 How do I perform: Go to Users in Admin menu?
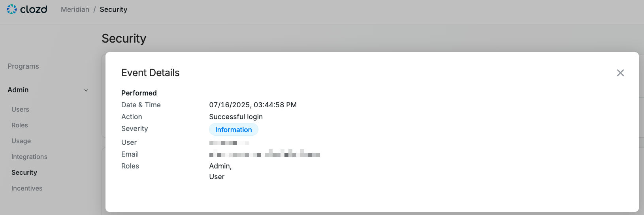(x=20, y=109)
